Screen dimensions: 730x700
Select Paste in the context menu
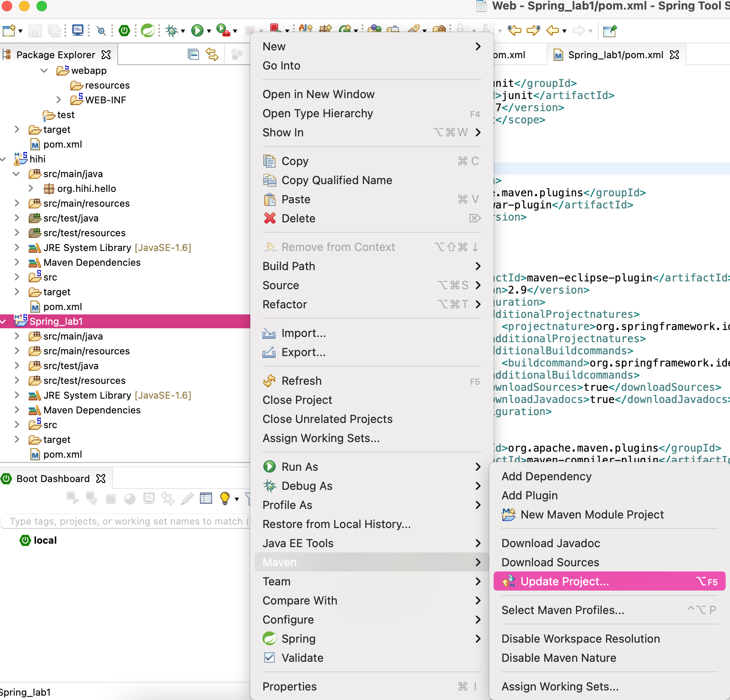(372, 199)
